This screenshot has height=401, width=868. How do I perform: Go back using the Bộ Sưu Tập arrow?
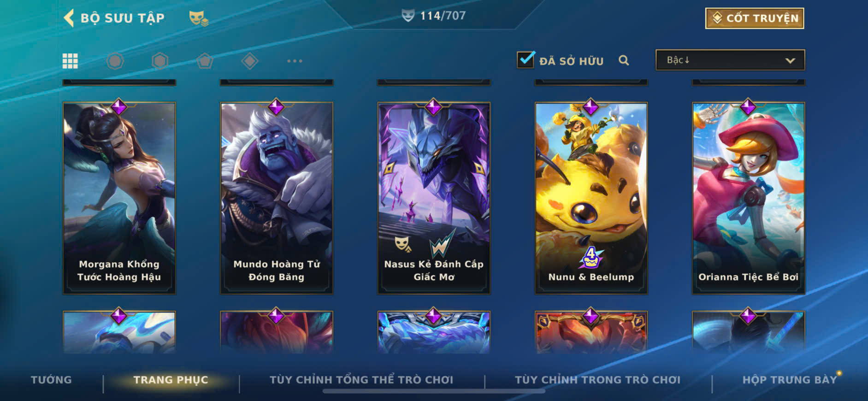pyautogui.click(x=69, y=18)
